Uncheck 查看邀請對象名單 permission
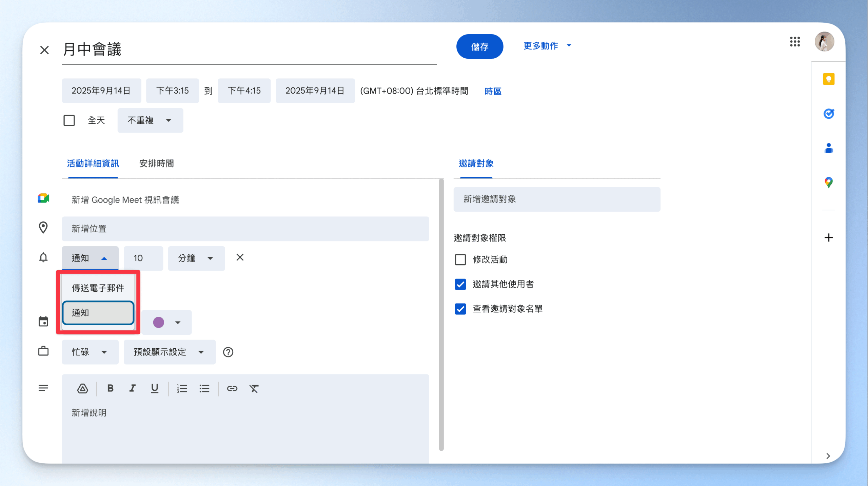Screen dimensions: 868x486 tap(460, 309)
